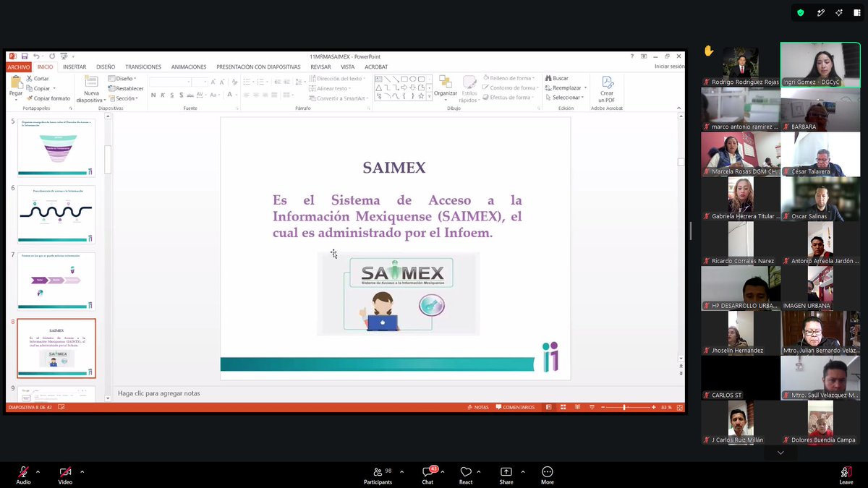
Task: Open the React menu
Action: pyautogui.click(x=466, y=475)
